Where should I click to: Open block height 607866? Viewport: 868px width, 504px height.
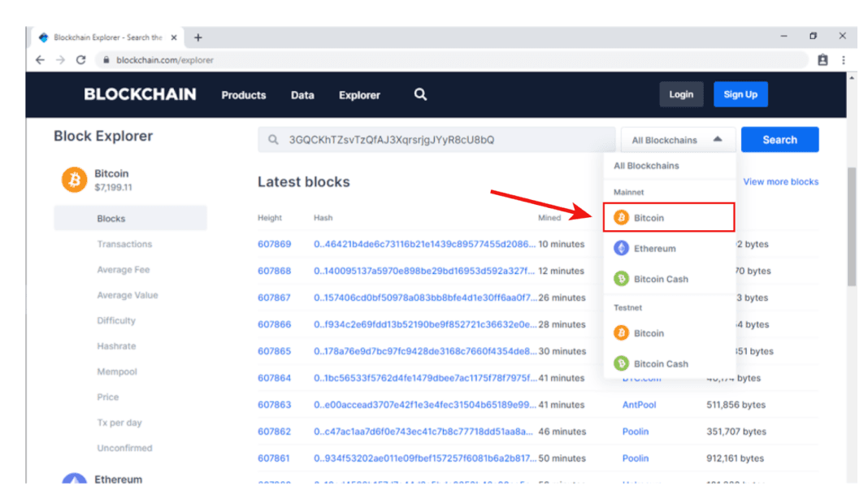pyautogui.click(x=274, y=324)
